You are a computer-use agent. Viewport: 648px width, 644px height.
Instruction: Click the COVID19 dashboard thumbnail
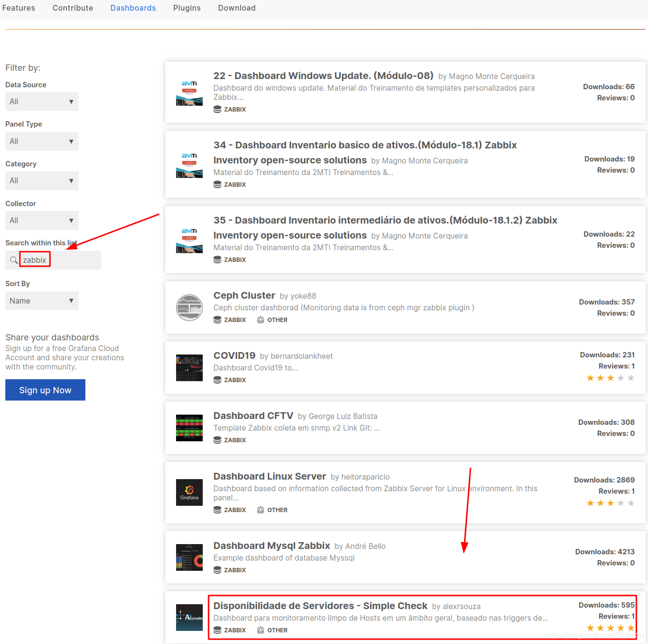click(189, 368)
